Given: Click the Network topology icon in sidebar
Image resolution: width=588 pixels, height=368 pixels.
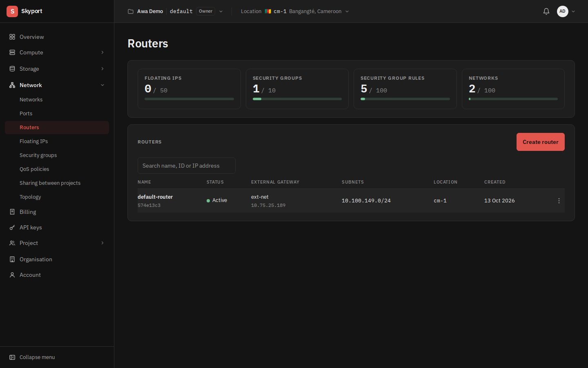Looking at the screenshot, I should pyautogui.click(x=12, y=85).
